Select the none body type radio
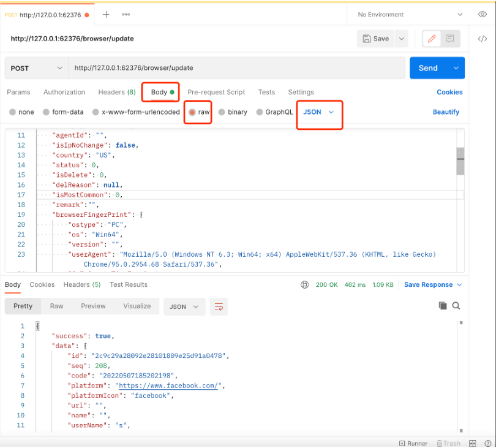The image size is (496, 448). (13, 112)
